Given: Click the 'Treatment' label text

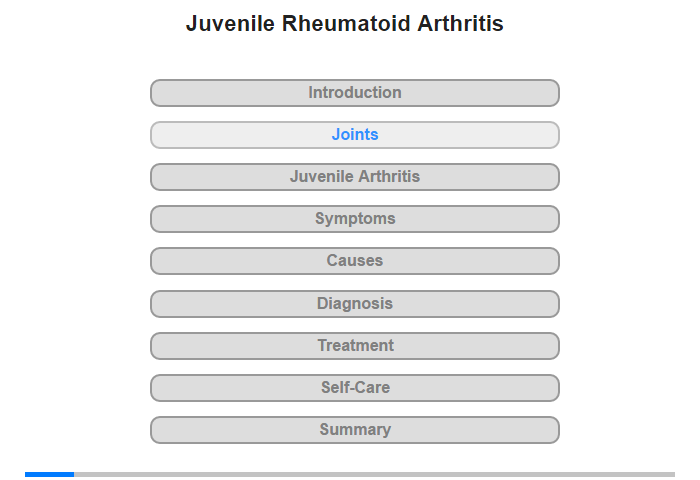Looking at the screenshot, I should click(355, 345).
